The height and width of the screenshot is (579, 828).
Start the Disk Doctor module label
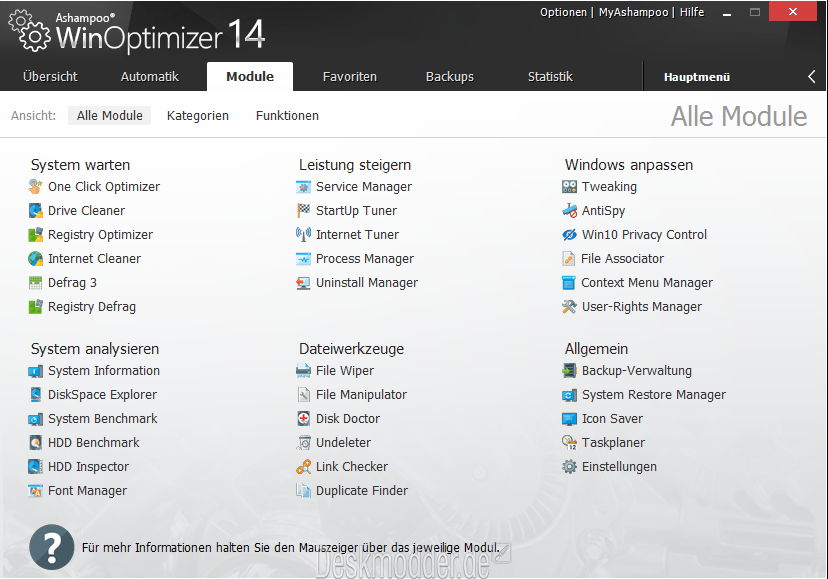click(x=348, y=419)
